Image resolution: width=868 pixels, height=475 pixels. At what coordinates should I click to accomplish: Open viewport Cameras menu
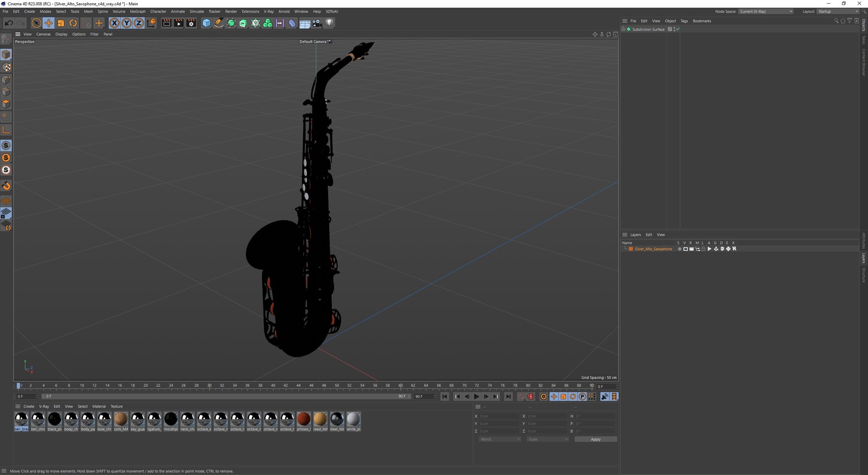point(43,34)
